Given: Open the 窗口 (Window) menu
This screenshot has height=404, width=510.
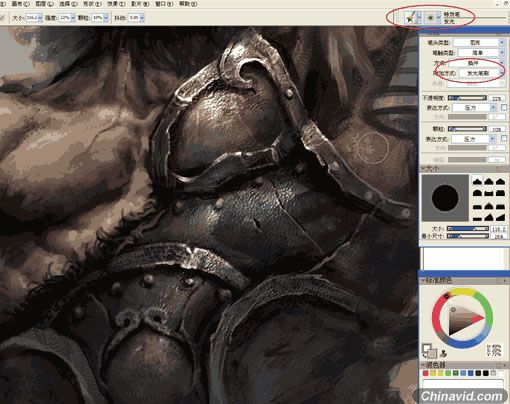Looking at the screenshot, I should 164,4.
